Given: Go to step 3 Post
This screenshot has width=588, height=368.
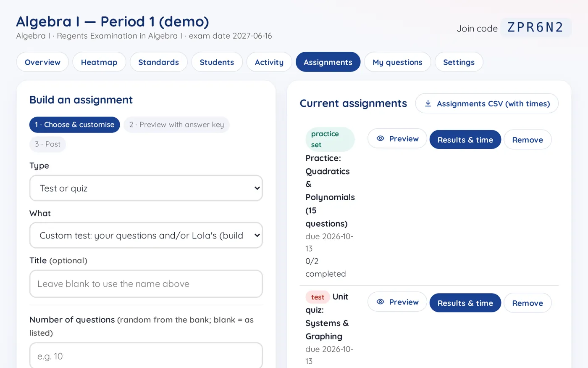Looking at the screenshot, I should [x=47, y=144].
